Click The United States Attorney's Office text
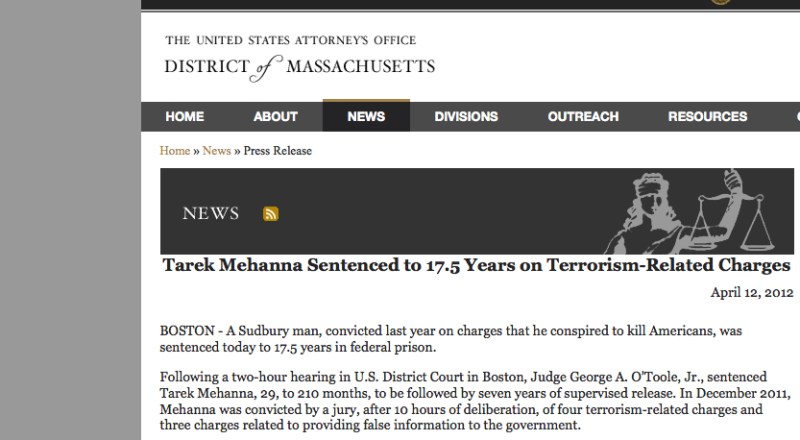 (x=290, y=41)
